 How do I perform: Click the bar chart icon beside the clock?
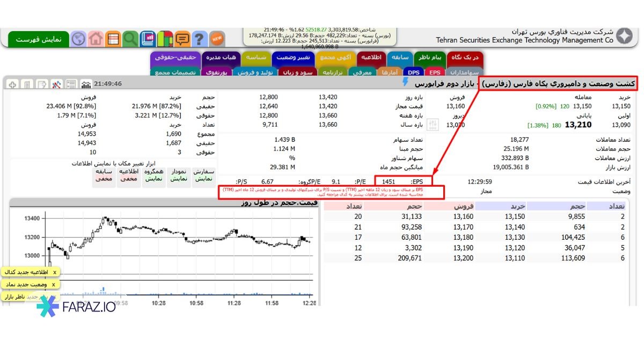click(x=86, y=84)
